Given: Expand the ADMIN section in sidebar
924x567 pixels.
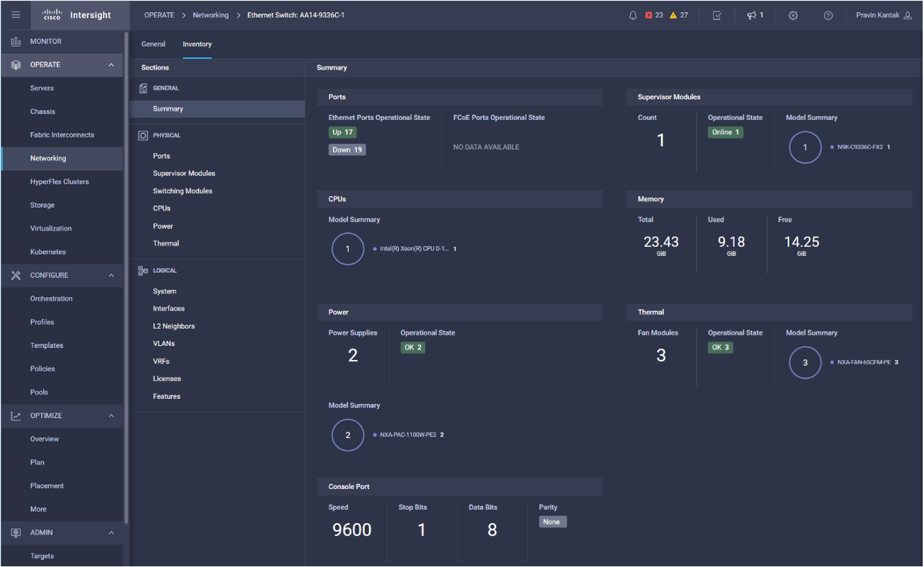Looking at the screenshot, I should 111,532.
